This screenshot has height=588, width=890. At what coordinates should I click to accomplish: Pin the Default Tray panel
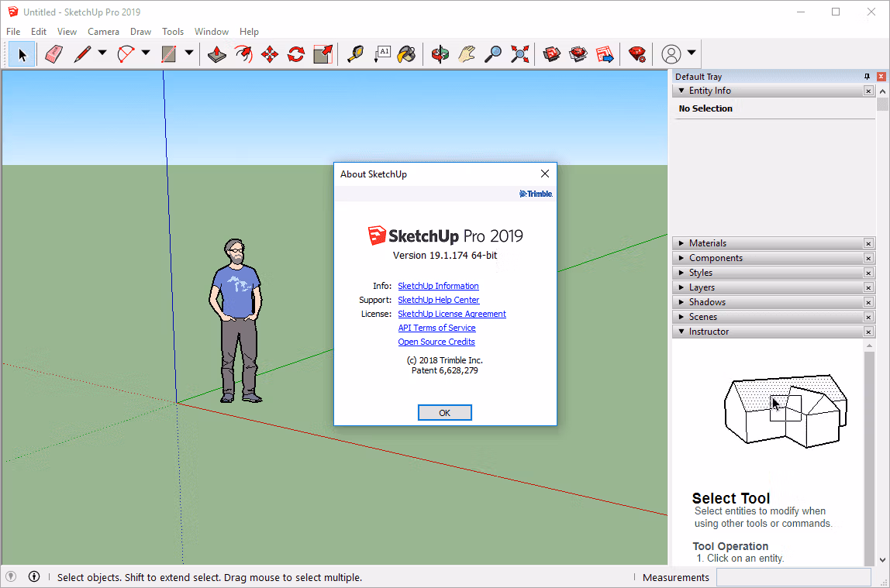tap(867, 77)
